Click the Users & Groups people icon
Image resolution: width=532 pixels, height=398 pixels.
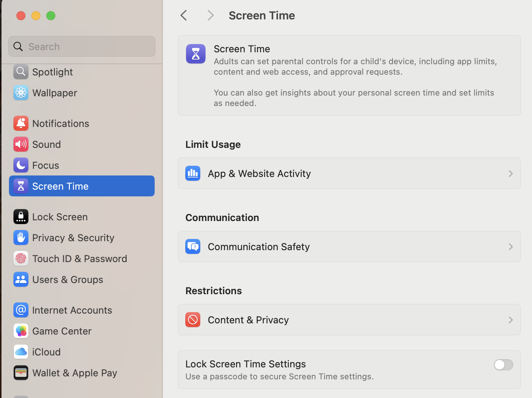click(x=21, y=279)
